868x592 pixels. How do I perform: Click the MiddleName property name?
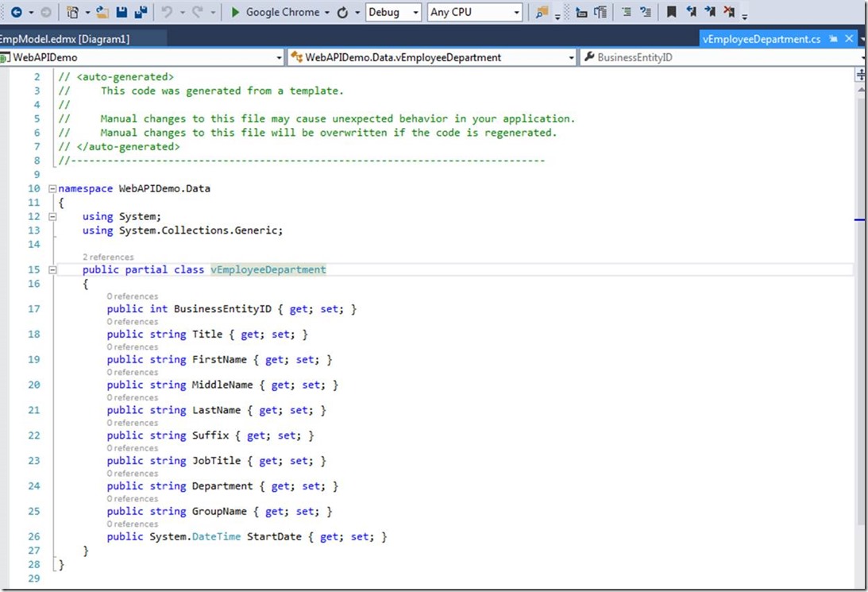(x=222, y=385)
